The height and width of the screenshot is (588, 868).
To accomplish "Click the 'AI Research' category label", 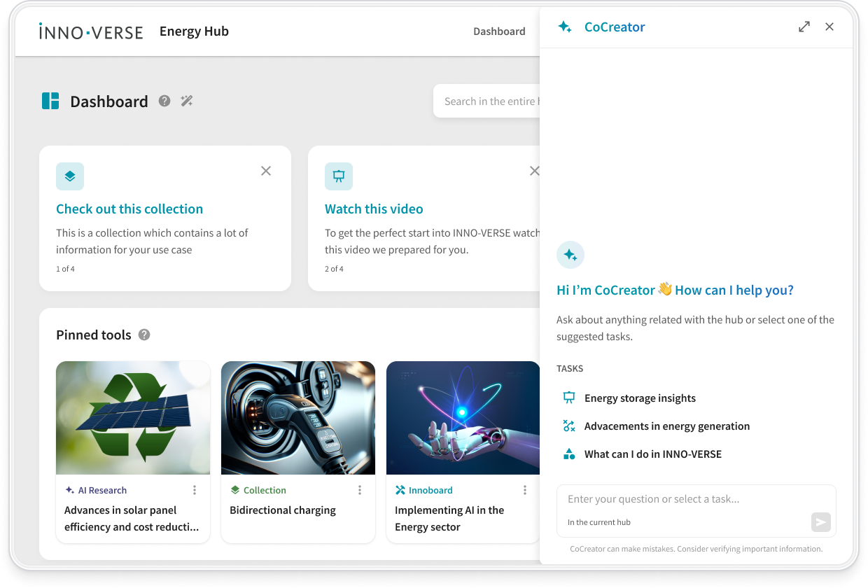I will coord(102,490).
